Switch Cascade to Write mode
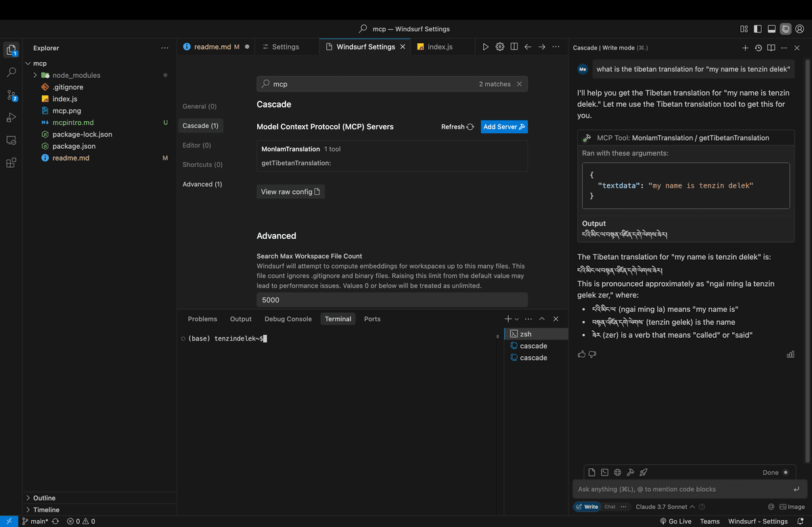The width and height of the screenshot is (812, 527). (x=587, y=507)
